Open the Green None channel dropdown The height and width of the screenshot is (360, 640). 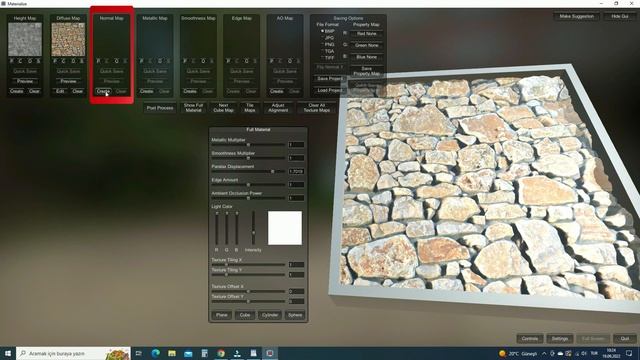point(367,45)
